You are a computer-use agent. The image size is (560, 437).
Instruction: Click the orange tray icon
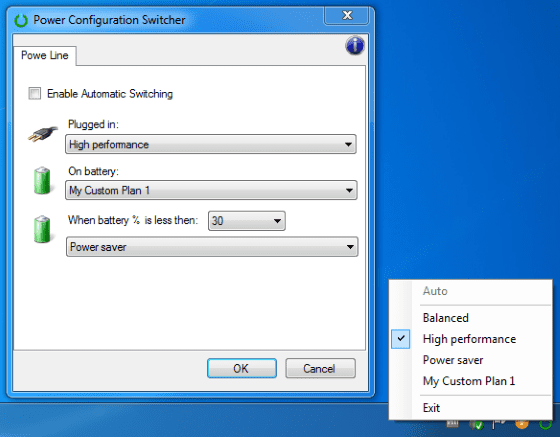(x=521, y=424)
